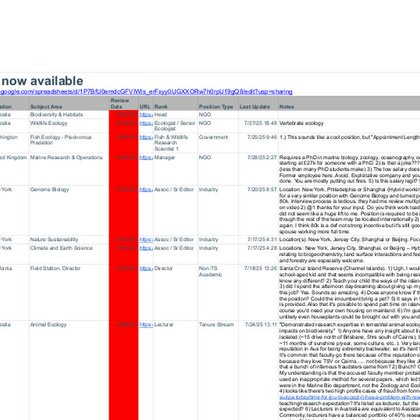Select the 'Marine Research & Operations' cell
This screenshot has height=420, width=420.
tap(69, 169)
